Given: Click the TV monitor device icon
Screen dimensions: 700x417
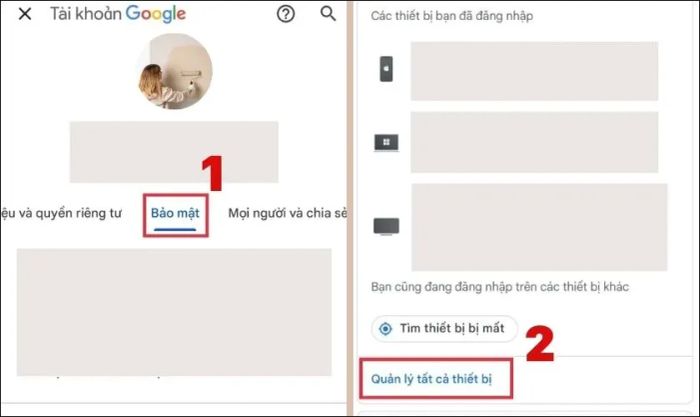Looking at the screenshot, I should pos(386,226).
